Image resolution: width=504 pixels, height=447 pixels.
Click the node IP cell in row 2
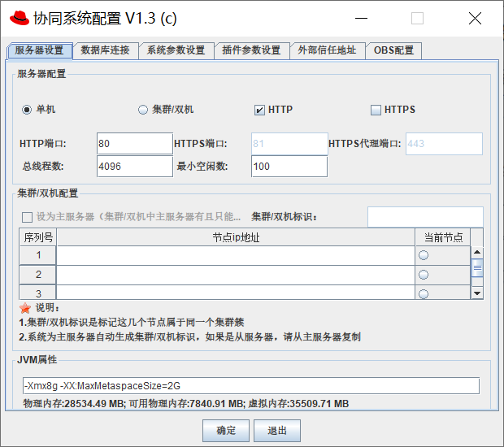coord(236,275)
